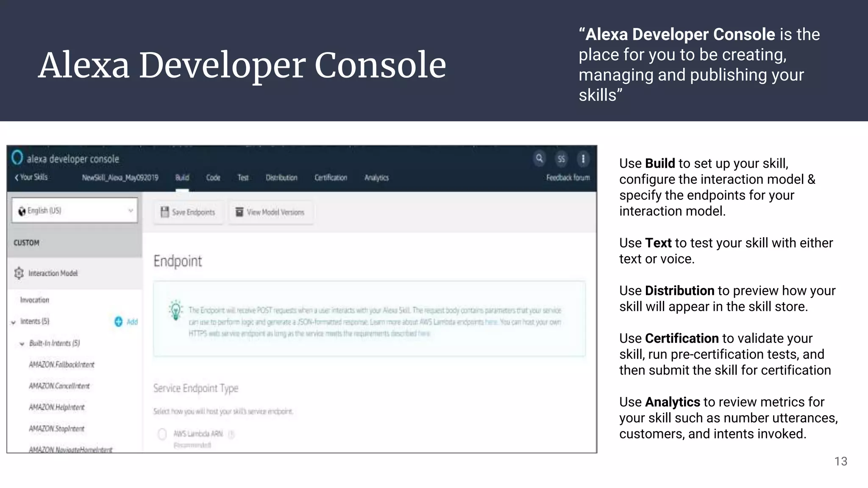Click the Service Endpoint Type heading

click(x=196, y=388)
